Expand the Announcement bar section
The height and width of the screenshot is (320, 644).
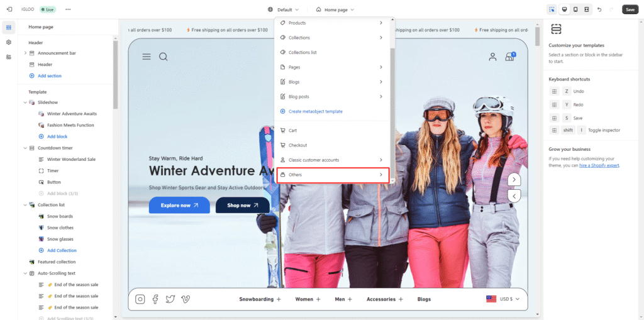[x=25, y=53]
